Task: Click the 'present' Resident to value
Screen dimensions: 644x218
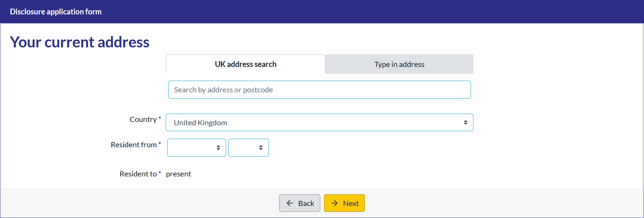Action: point(178,174)
